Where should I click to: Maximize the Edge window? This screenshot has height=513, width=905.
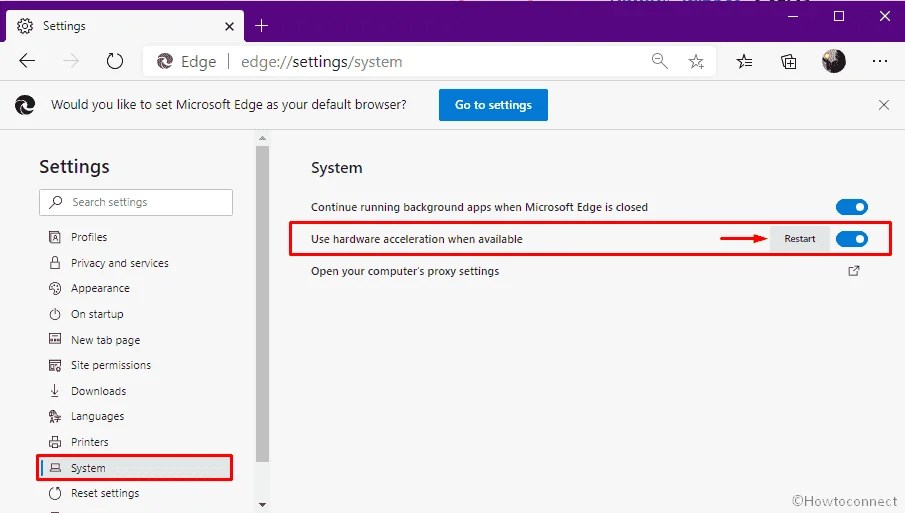[x=839, y=17]
